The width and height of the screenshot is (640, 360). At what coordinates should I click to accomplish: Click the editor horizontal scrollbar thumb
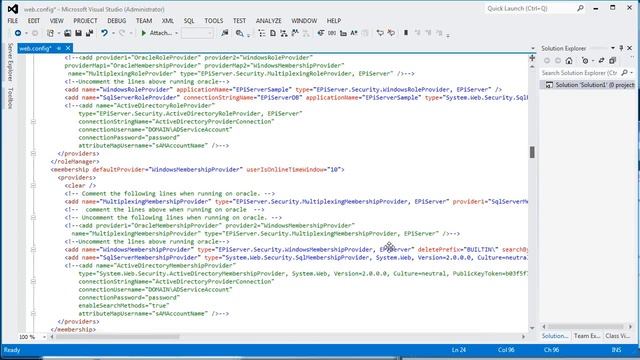point(118,337)
